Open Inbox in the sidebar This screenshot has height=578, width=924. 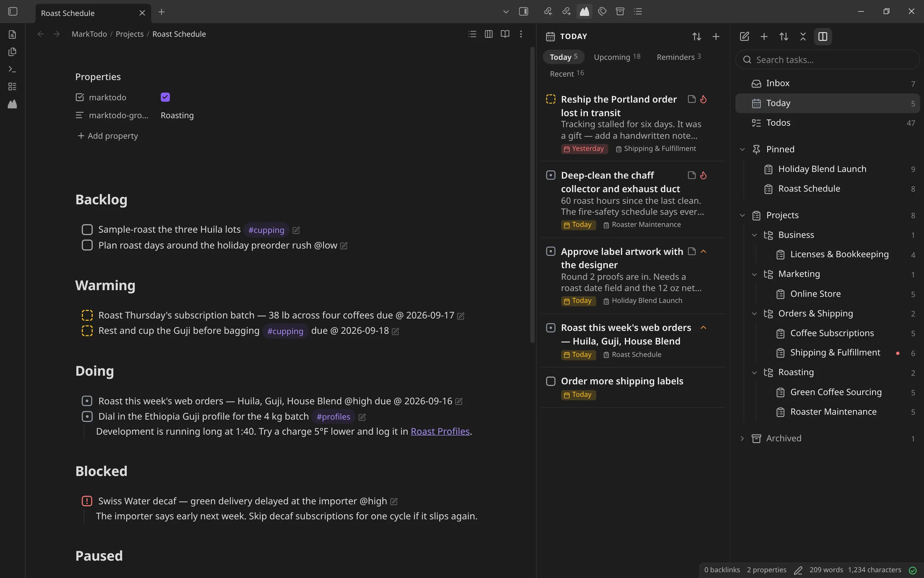pos(827,83)
